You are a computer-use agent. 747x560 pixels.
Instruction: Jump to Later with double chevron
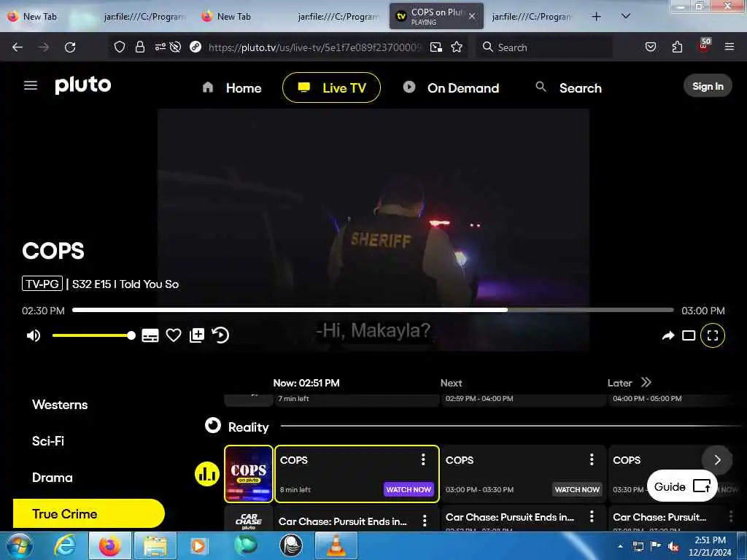pyautogui.click(x=646, y=382)
